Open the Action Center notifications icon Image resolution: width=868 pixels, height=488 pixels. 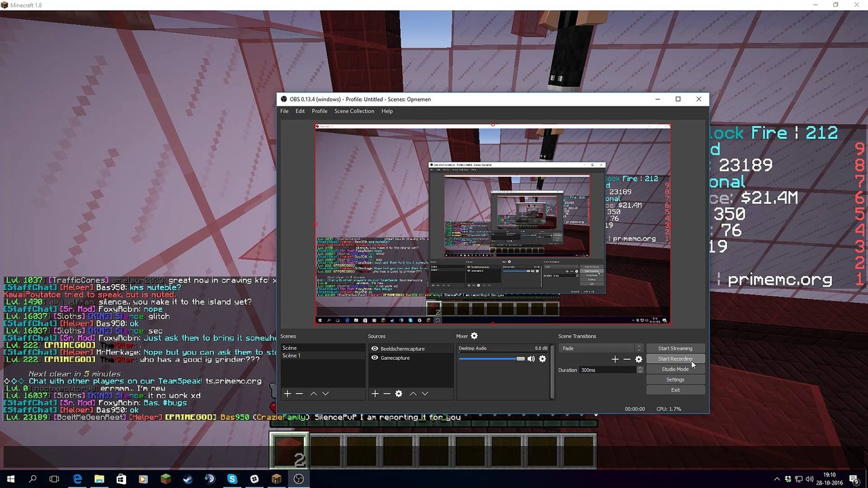pyautogui.click(x=855, y=479)
